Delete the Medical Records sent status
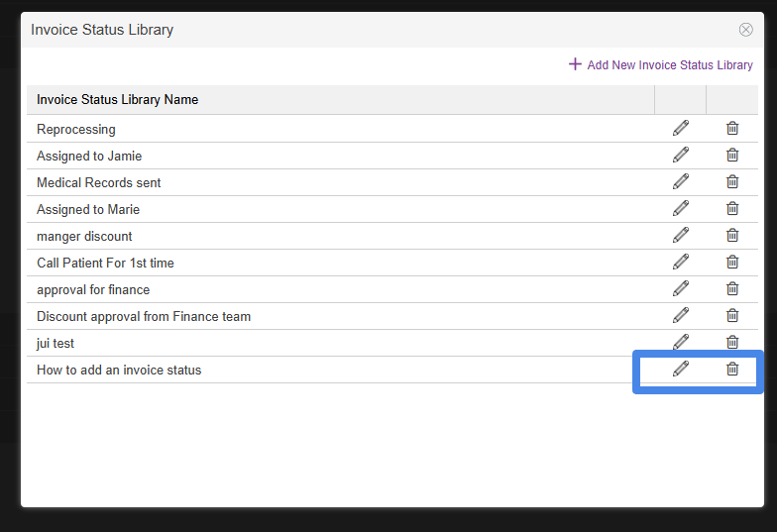Viewport: 777px width, 532px height. [732, 181]
